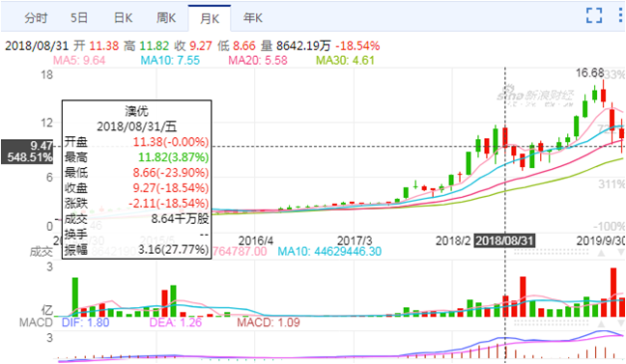Select the 月K chart tab
Viewport: 626px width, 364px height.
(210, 18)
